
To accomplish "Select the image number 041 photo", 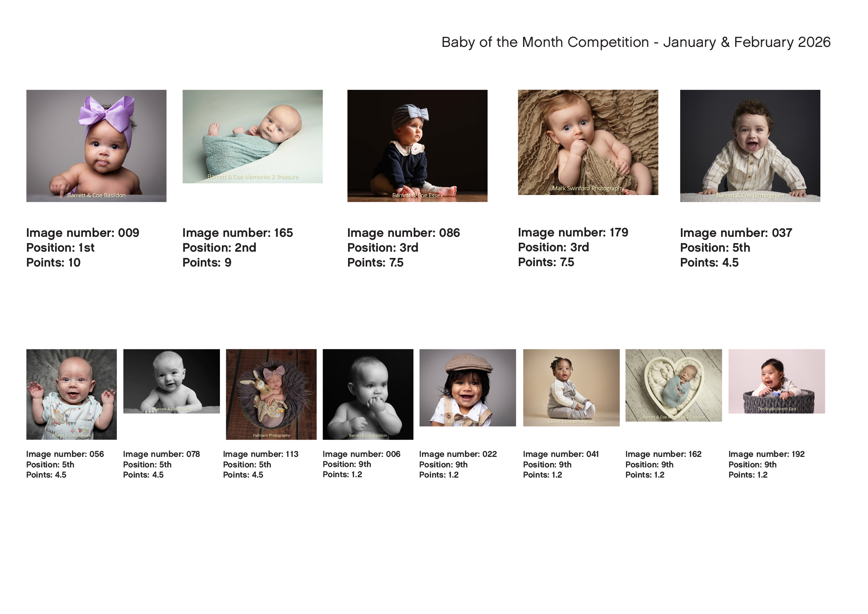I will pos(571,387).
